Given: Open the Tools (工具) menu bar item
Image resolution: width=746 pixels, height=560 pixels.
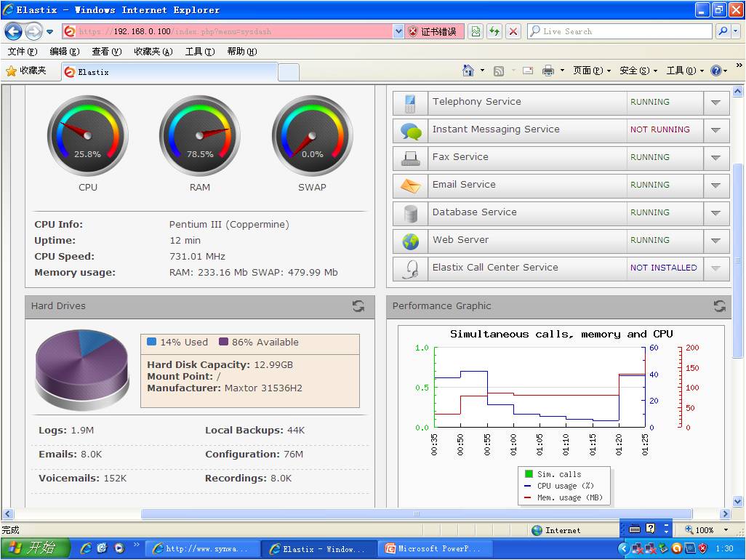Looking at the screenshot, I should pyautogui.click(x=200, y=52).
